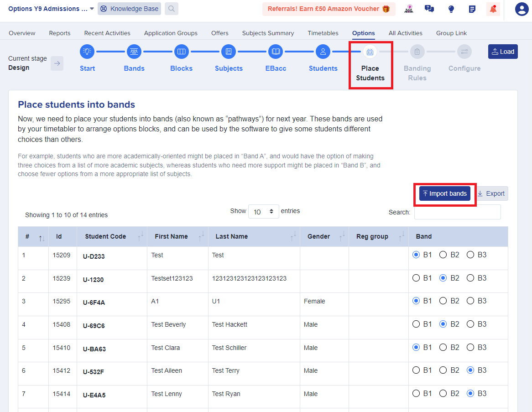Switch to the Subjects Summary tab

[268, 33]
